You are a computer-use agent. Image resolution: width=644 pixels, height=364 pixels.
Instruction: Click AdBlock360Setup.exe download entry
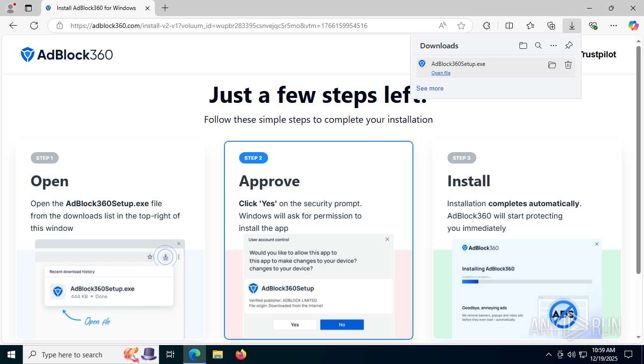point(496,68)
